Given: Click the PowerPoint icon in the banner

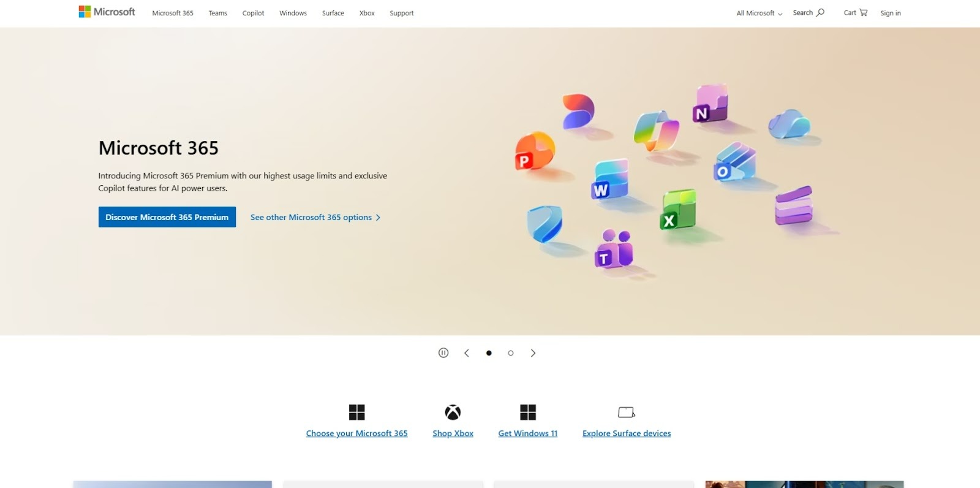Looking at the screenshot, I should coord(534,151).
